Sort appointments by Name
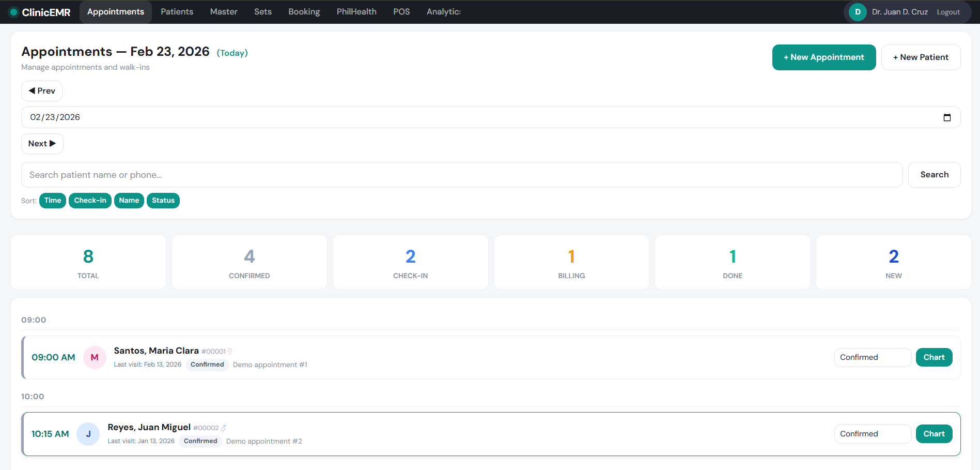Image resolution: width=980 pixels, height=470 pixels. tap(129, 201)
